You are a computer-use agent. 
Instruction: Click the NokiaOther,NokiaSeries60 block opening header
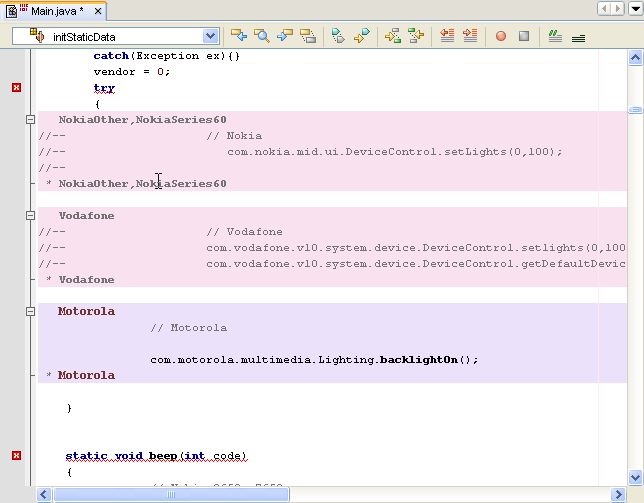coord(142,119)
